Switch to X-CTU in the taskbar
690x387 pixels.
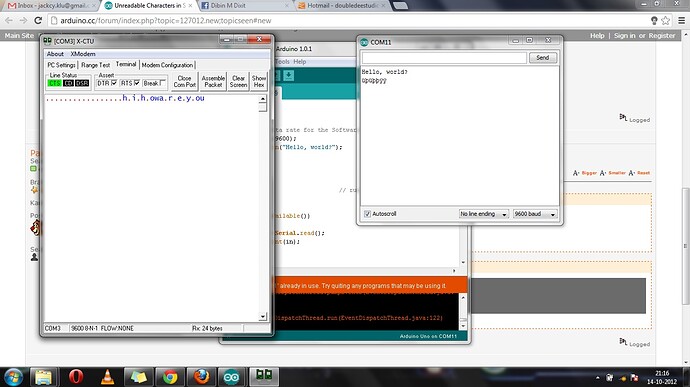pyautogui.click(x=264, y=376)
